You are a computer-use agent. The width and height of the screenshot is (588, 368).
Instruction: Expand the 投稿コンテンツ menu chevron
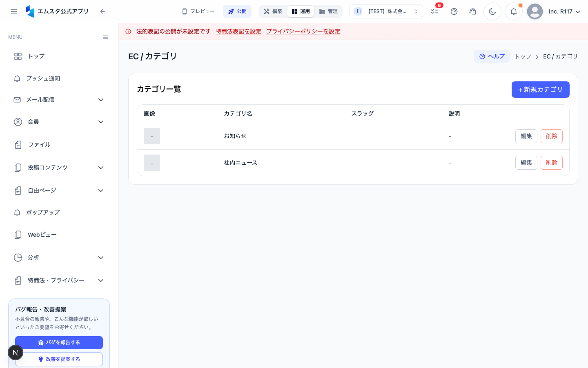point(101,168)
